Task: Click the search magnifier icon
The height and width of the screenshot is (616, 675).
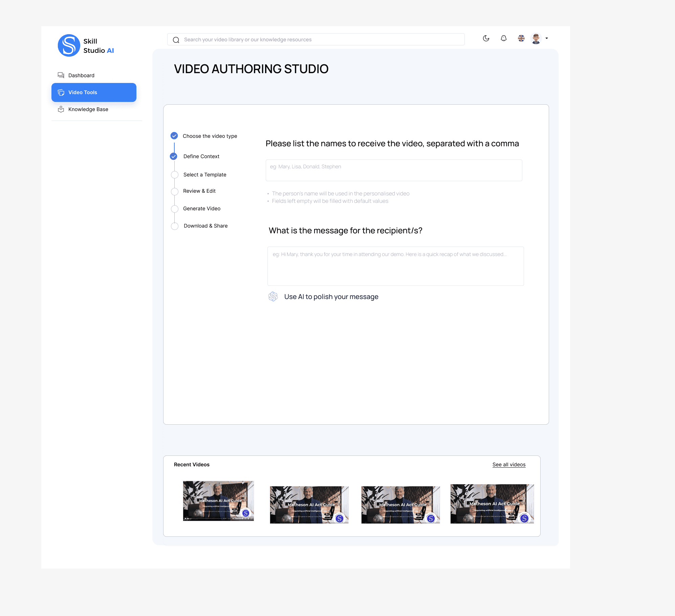Action: pos(176,40)
